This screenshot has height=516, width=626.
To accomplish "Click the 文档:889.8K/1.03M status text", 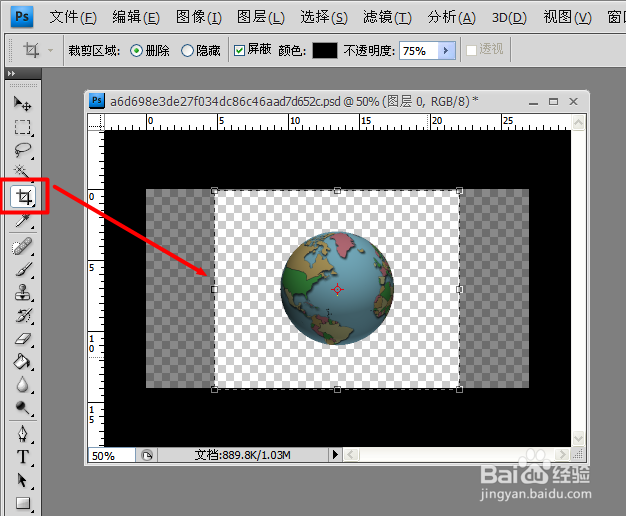I will pos(242,455).
